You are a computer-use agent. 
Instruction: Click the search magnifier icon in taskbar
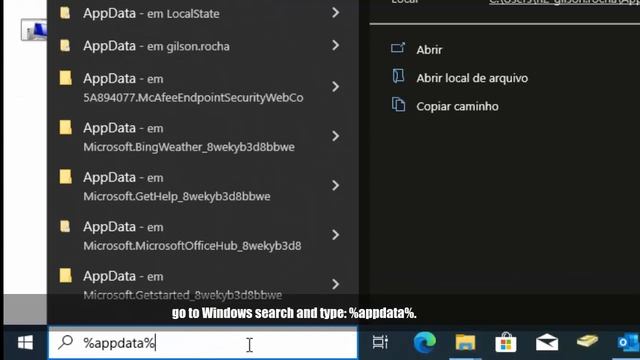(x=65, y=342)
